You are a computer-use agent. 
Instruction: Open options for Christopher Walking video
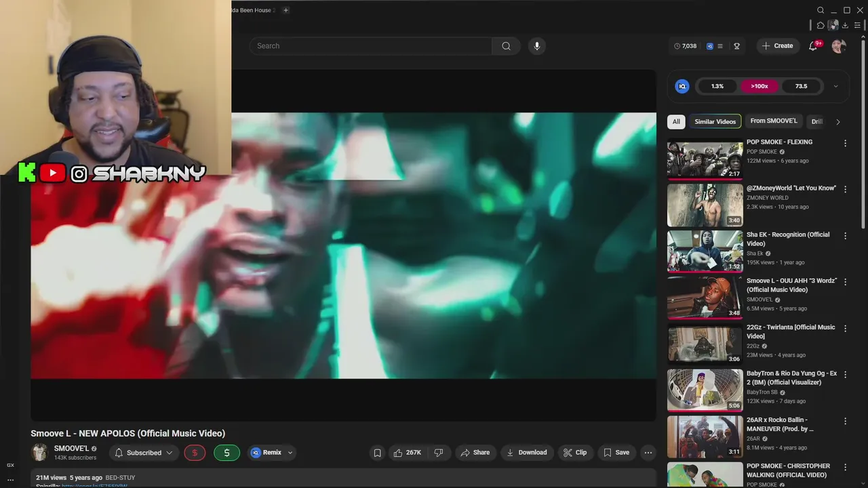point(845,467)
